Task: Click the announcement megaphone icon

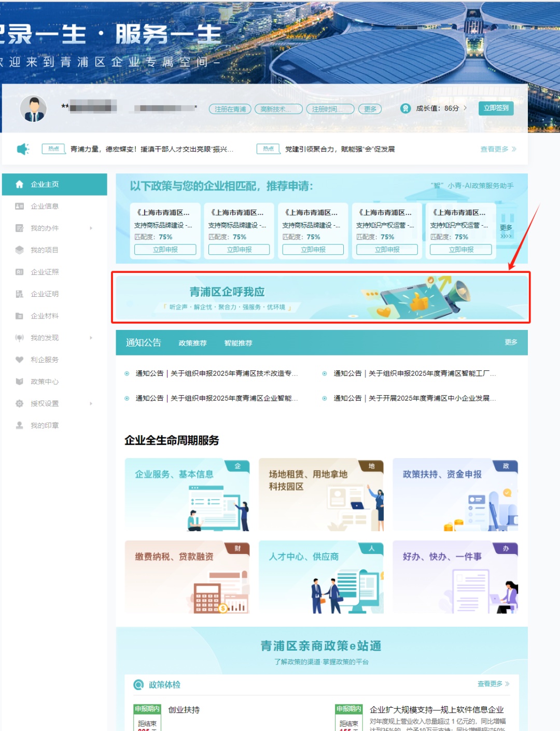Action: click(x=23, y=149)
